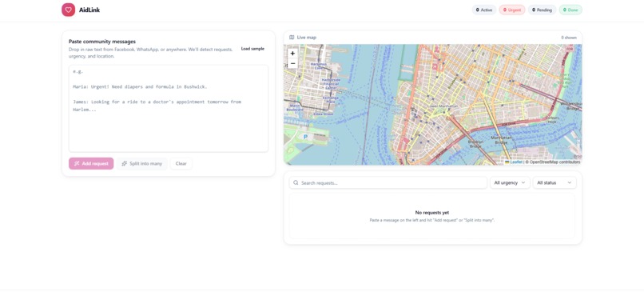The image size is (644, 292).
Task: Zoom in on the live map
Action: pos(292,54)
